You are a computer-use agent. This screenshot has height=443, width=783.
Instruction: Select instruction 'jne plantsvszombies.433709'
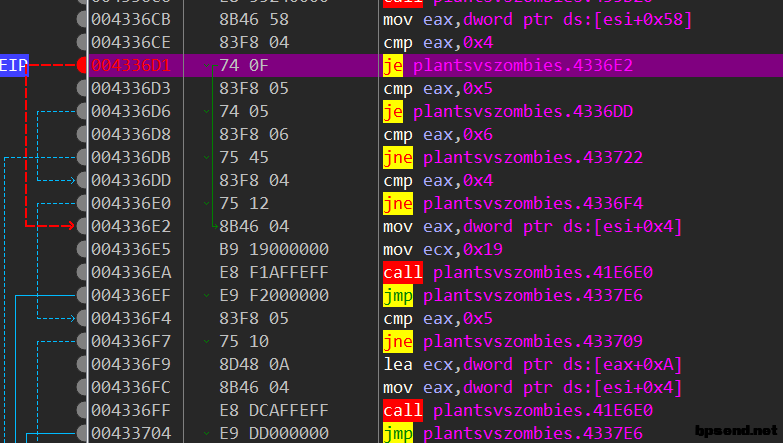[513, 341]
